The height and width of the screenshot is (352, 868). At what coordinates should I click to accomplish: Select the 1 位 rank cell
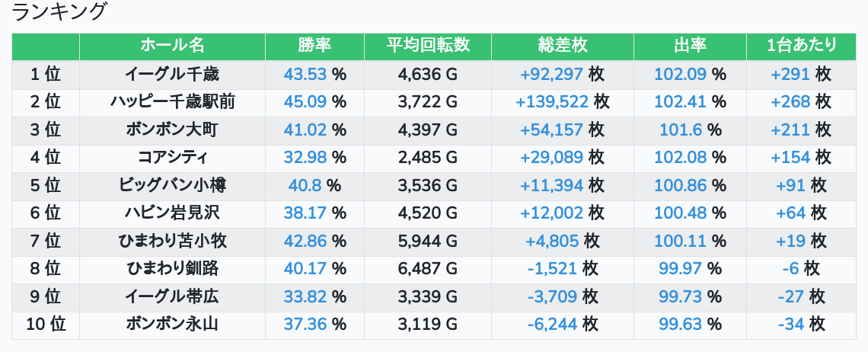coord(46,74)
